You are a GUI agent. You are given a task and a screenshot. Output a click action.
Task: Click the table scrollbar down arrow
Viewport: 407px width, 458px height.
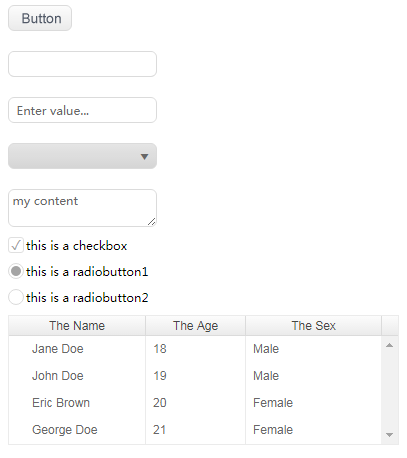pyautogui.click(x=389, y=435)
